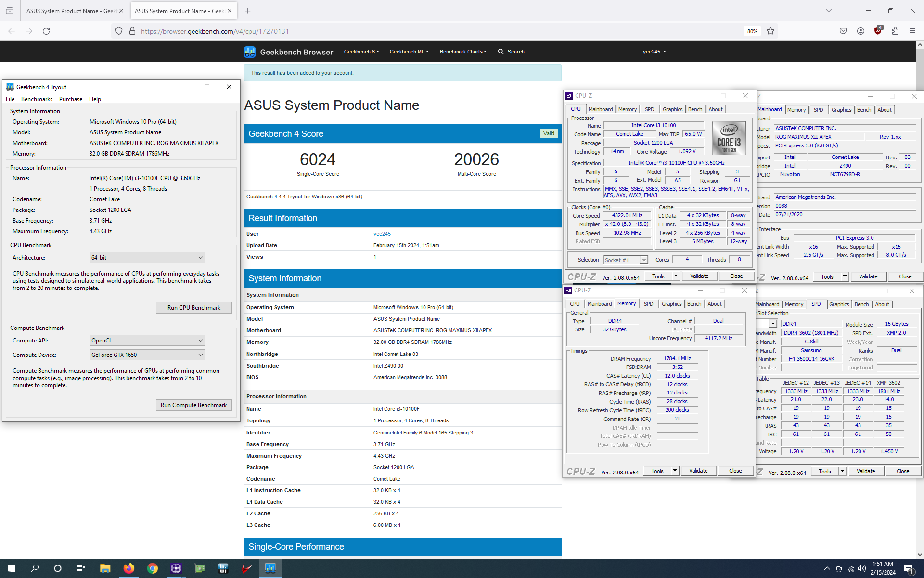Click the 80% zoom level indicator
The height and width of the screenshot is (578, 924).
pos(752,31)
